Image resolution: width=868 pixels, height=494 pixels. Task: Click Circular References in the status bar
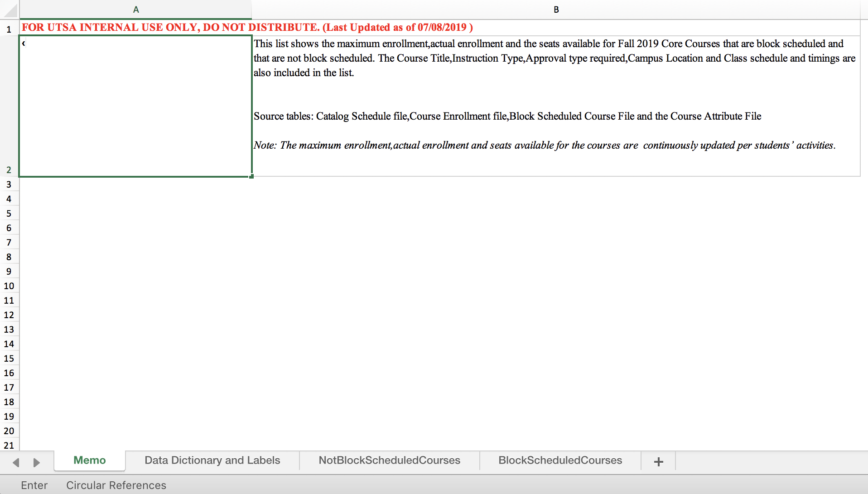click(x=116, y=485)
